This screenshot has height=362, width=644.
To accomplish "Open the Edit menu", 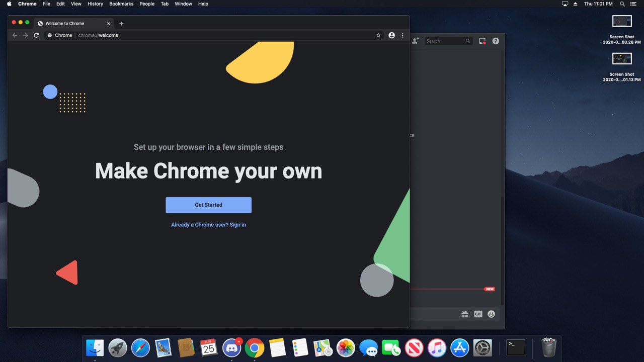I will pos(60,4).
